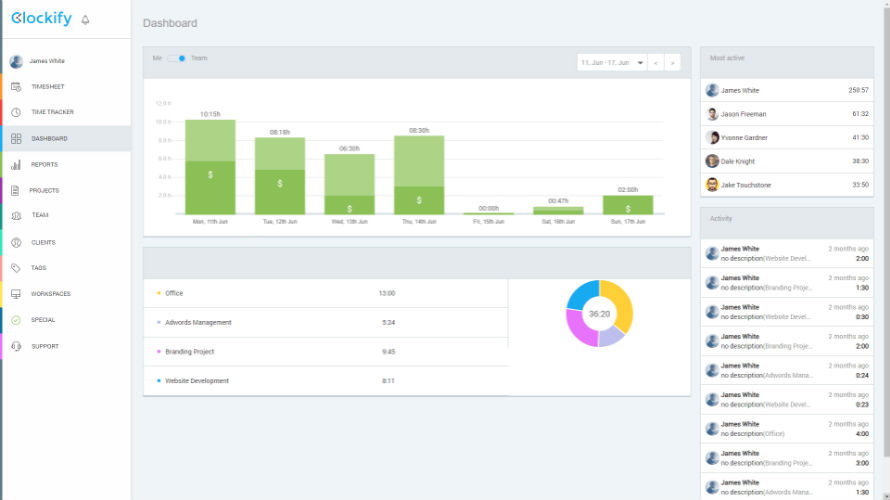The width and height of the screenshot is (890, 500).
Task: Click the Special checkmark icon
Action: pos(16,320)
